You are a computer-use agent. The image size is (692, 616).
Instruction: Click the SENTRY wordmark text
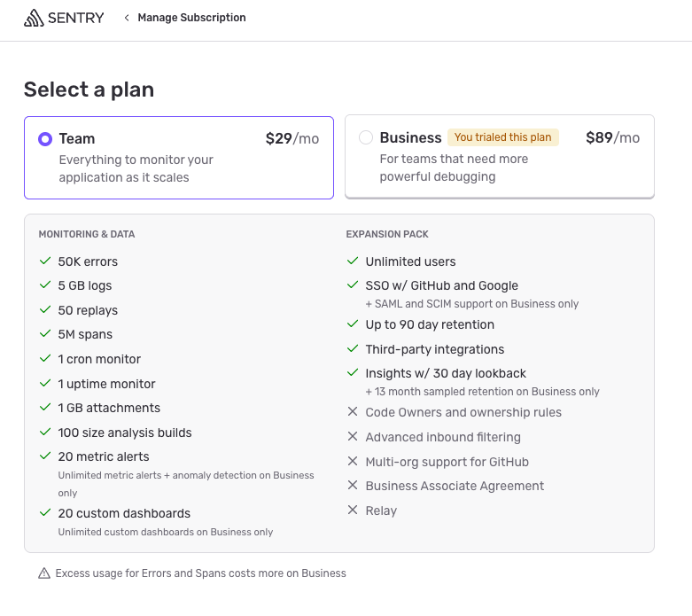click(77, 18)
